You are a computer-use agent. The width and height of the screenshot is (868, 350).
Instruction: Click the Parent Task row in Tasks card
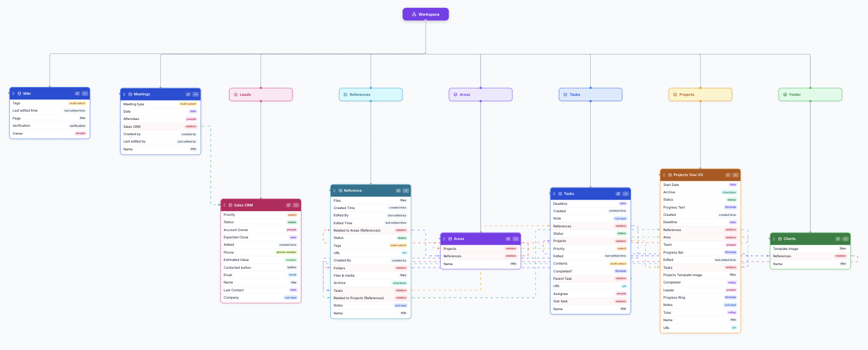[x=590, y=279]
